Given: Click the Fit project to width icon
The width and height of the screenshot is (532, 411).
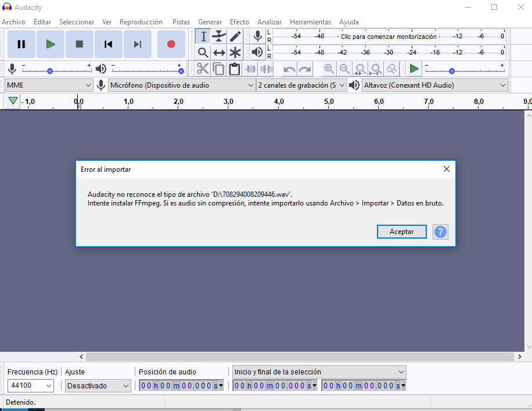Looking at the screenshot, I should pos(376,69).
